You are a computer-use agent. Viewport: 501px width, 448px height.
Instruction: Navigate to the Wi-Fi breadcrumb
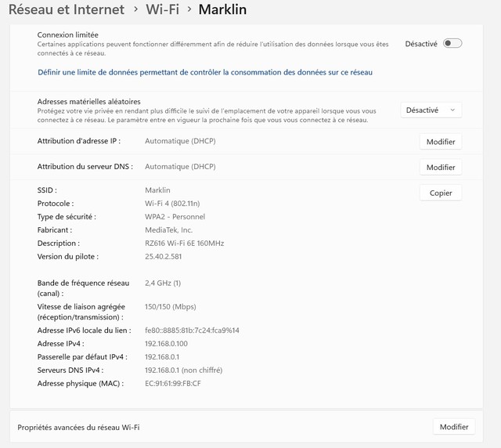tap(163, 10)
